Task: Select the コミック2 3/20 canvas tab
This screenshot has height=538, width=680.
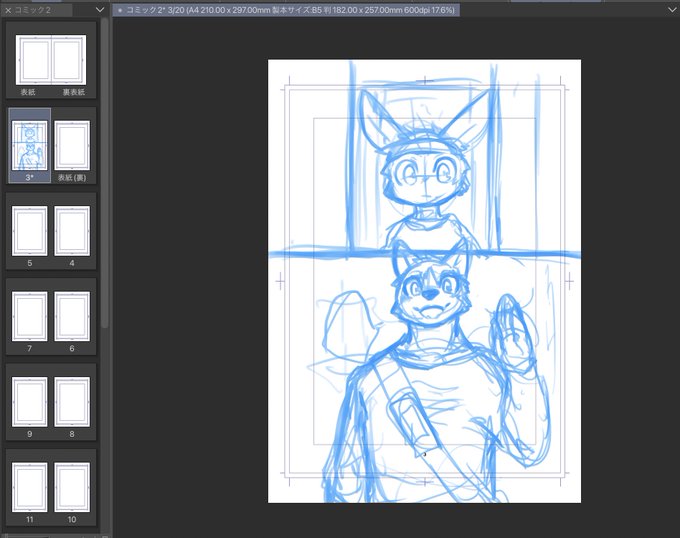Action: 286,10
